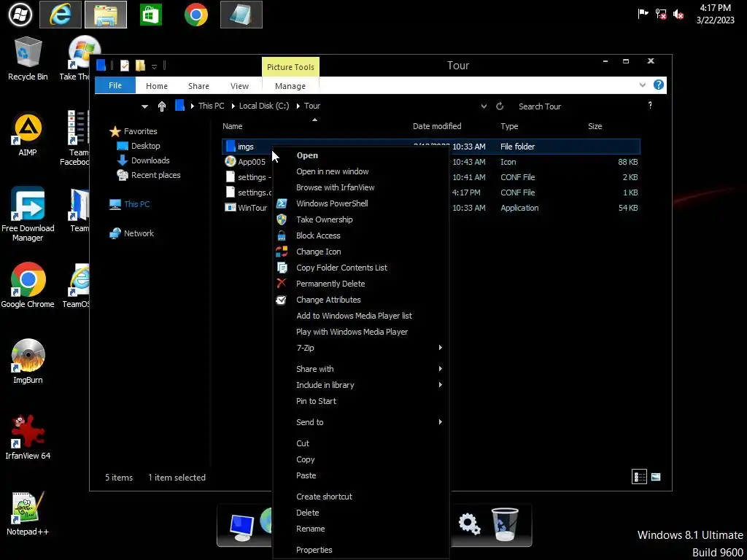Sort by Size column header

595,126
